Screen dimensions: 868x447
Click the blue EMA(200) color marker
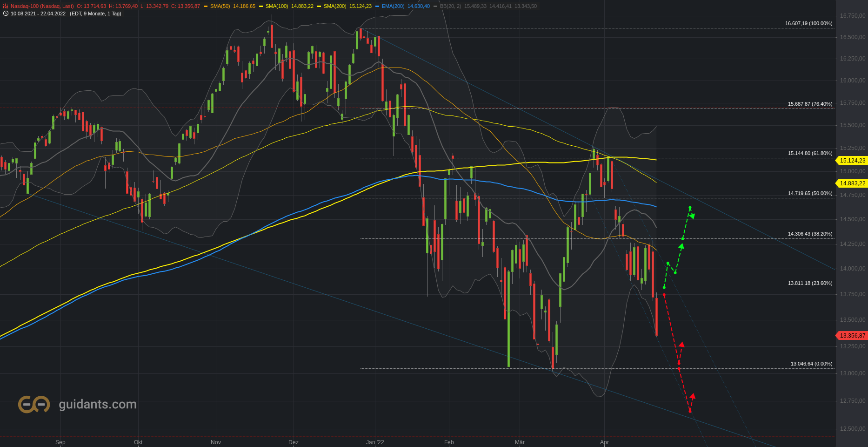tap(378, 7)
